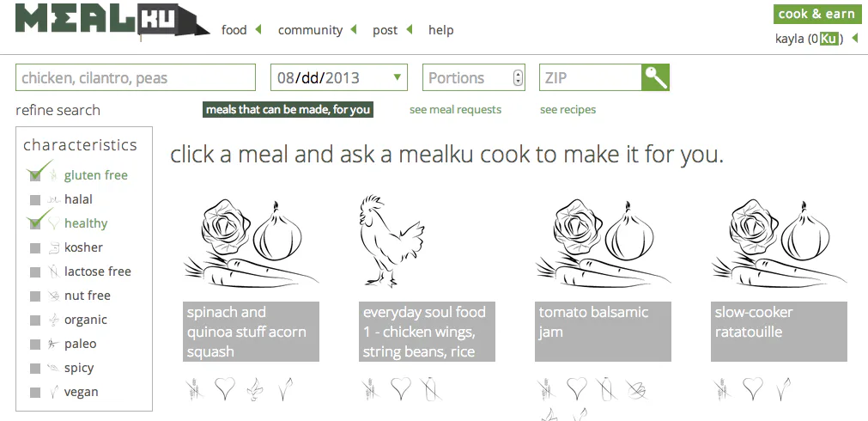Viewport: 868px width, 421px height.
Task: Open the help menu item
Action: [440, 30]
